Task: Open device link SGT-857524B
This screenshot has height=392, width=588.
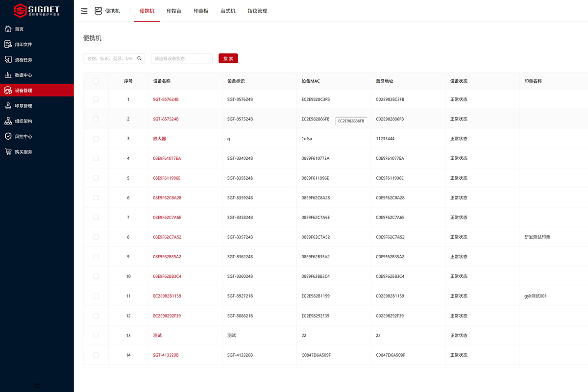Action: click(166, 119)
